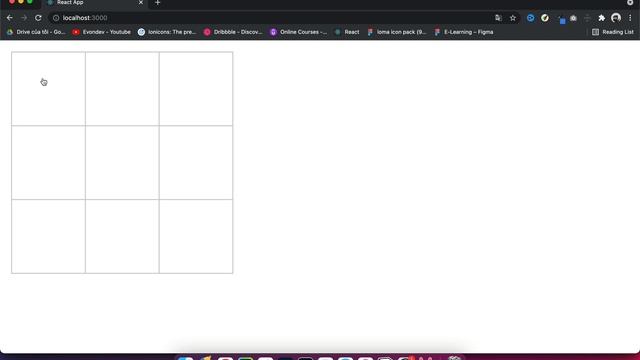
Task: Mark the top-middle board cell
Action: click(x=122, y=89)
